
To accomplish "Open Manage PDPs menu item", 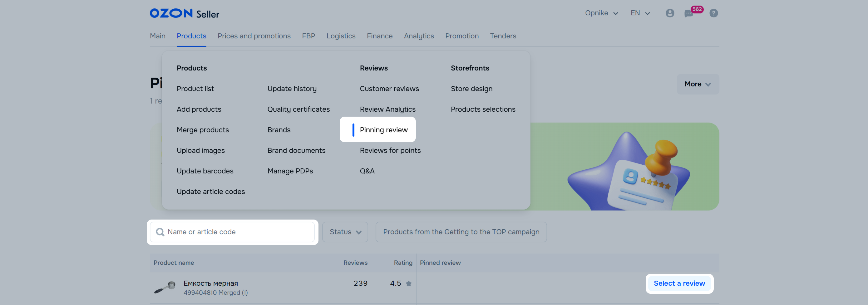I will pyautogui.click(x=290, y=171).
